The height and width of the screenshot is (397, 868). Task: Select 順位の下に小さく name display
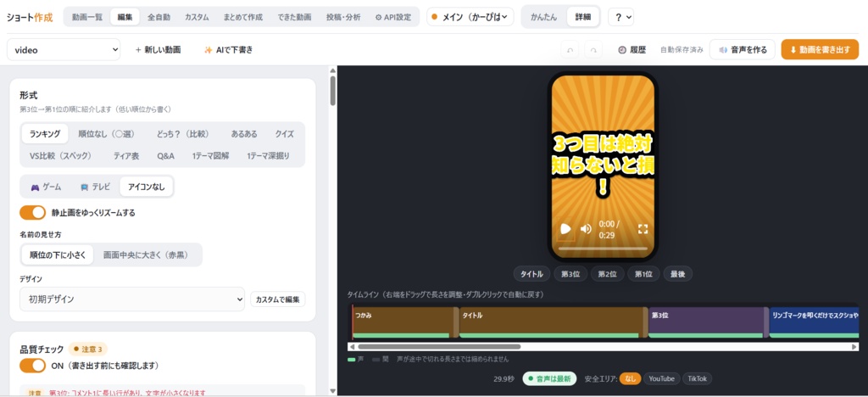[x=58, y=255]
